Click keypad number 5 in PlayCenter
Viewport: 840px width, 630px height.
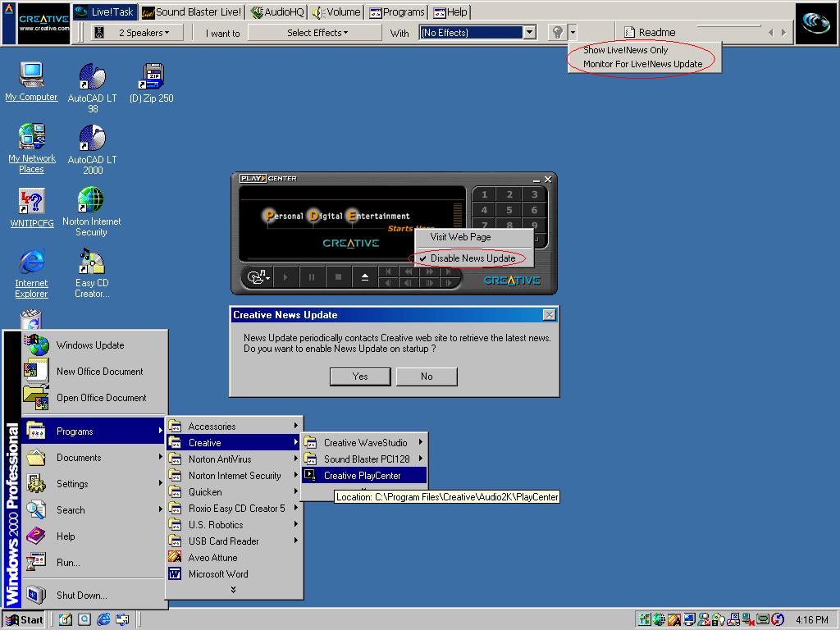509,210
